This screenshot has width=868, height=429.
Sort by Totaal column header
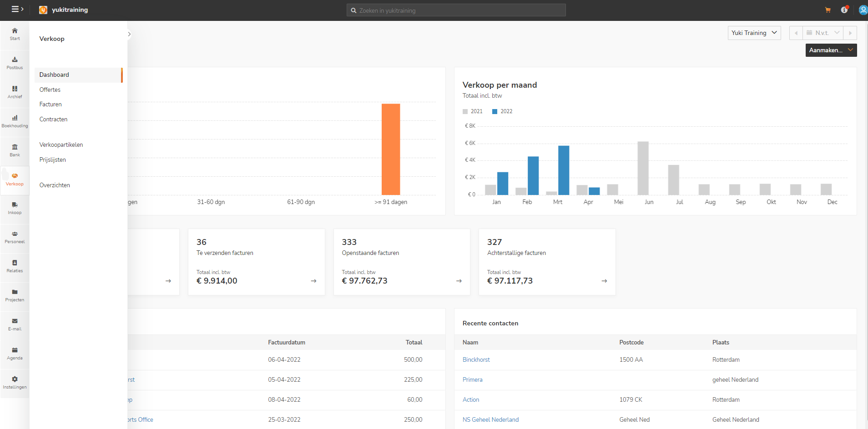(414, 343)
